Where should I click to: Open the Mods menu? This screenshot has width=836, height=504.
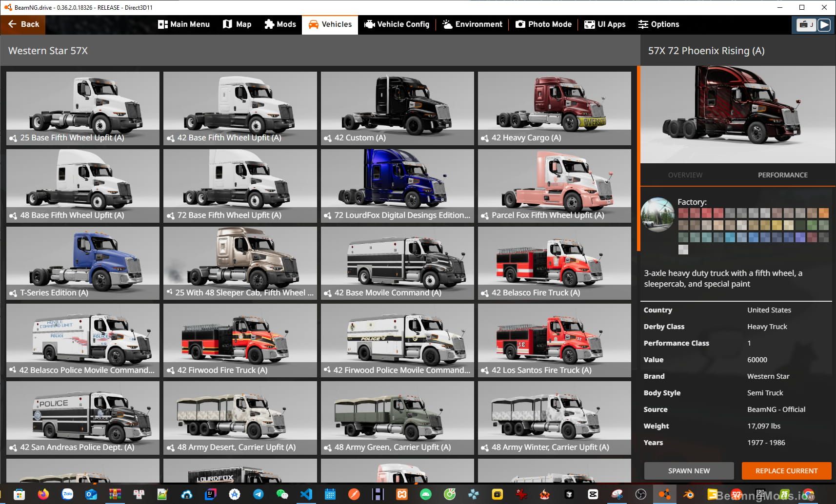280,24
